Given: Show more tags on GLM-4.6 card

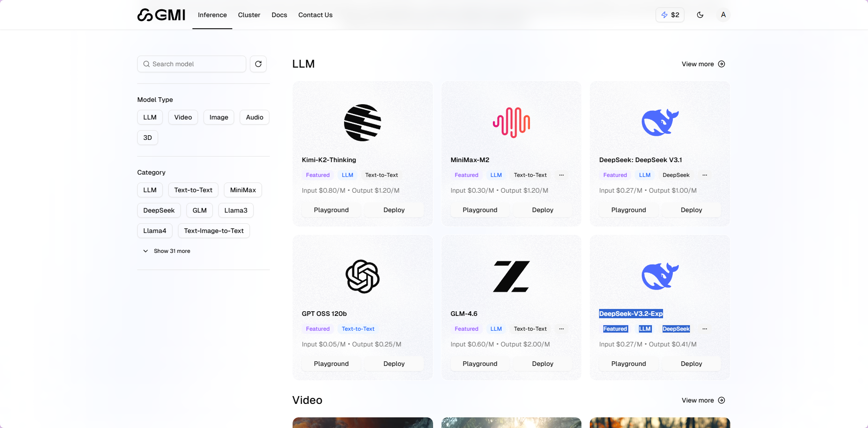Looking at the screenshot, I should pyautogui.click(x=562, y=329).
